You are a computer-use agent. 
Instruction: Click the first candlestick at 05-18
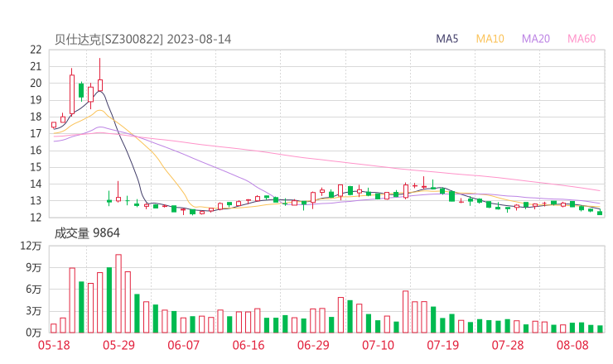coord(54,125)
